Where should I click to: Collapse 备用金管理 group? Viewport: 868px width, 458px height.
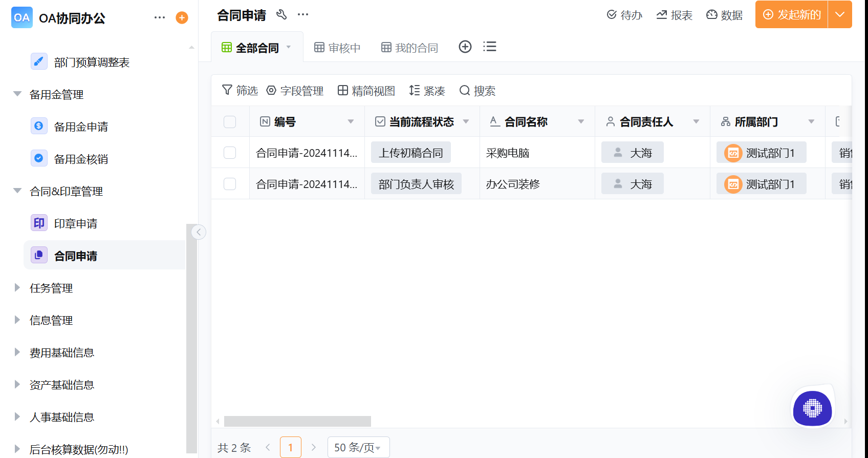click(x=17, y=94)
